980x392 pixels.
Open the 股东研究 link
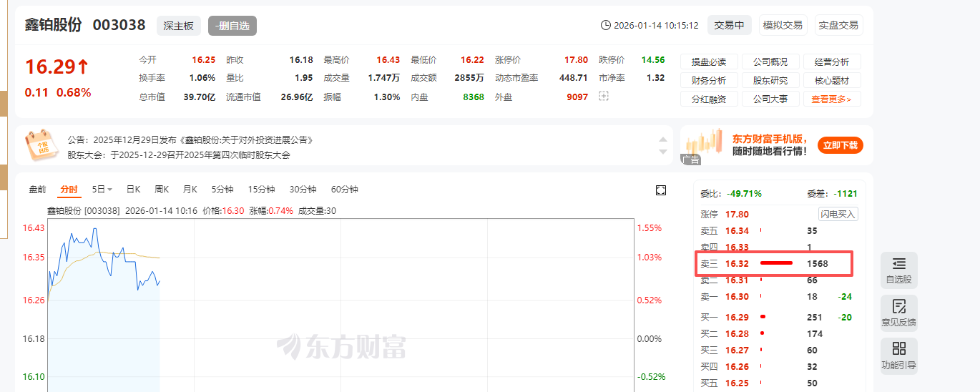(770, 80)
